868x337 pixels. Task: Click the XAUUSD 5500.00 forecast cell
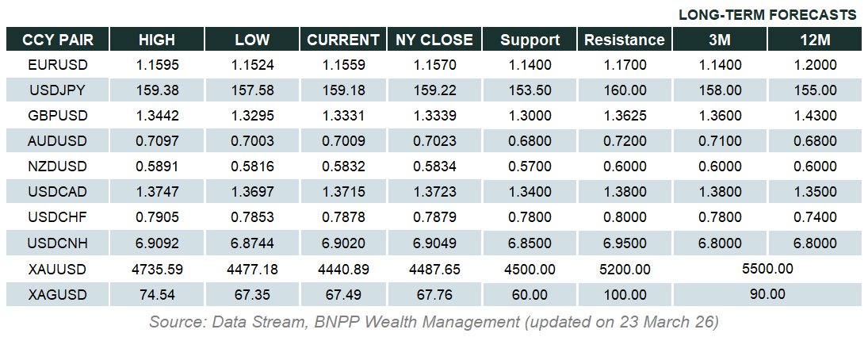(767, 270)
